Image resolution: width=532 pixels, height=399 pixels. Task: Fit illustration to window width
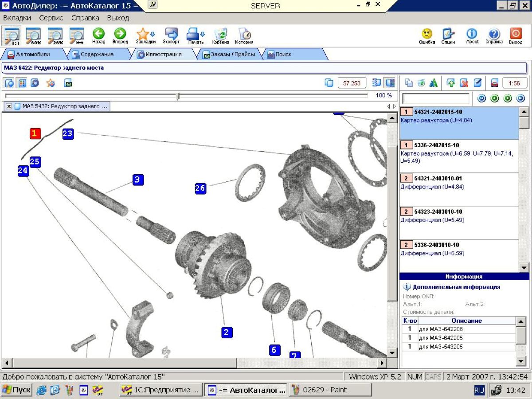(x=77, y=36)
